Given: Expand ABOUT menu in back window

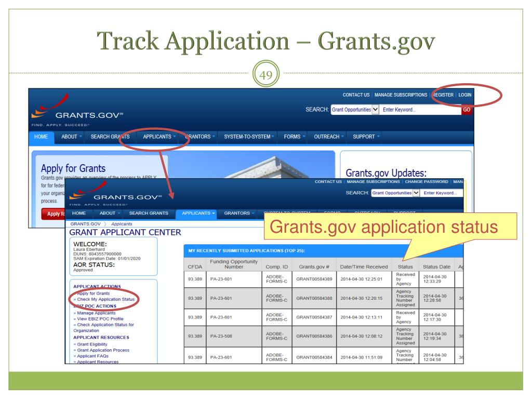Looking at the screenshot, I should point(71,137).
